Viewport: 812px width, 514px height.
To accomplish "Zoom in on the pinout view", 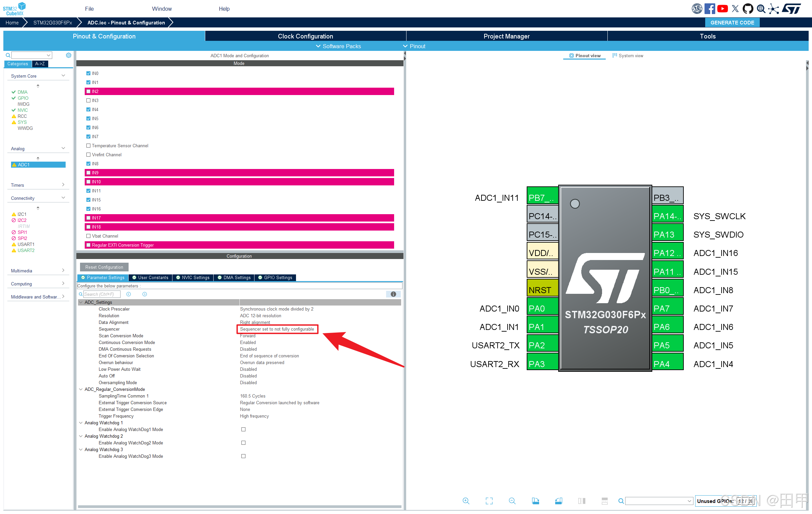I will click(x=466, y=501).
